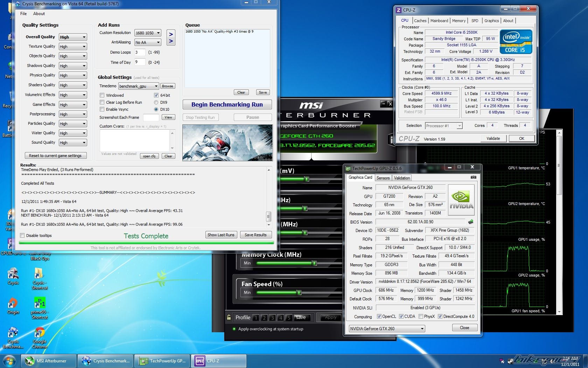Click the BIOS save chip icon in GPU-Z
The image size is (588, 368).
(x=471, y=222)
